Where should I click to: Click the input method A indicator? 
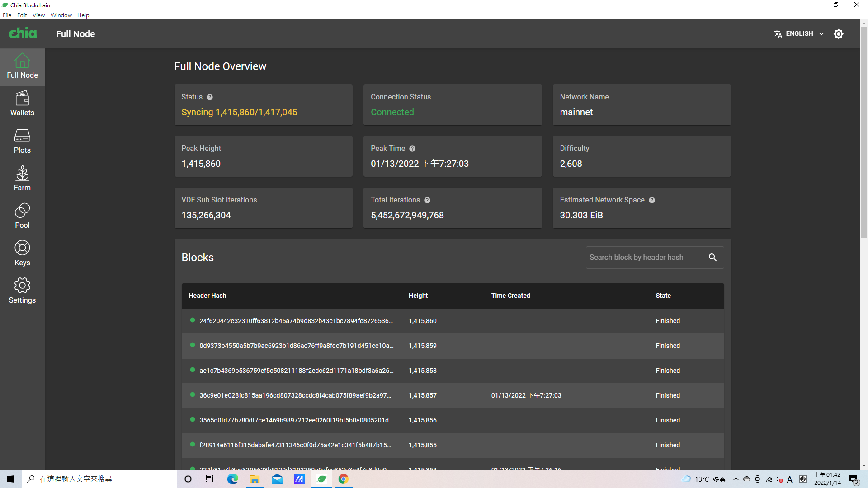789,479
